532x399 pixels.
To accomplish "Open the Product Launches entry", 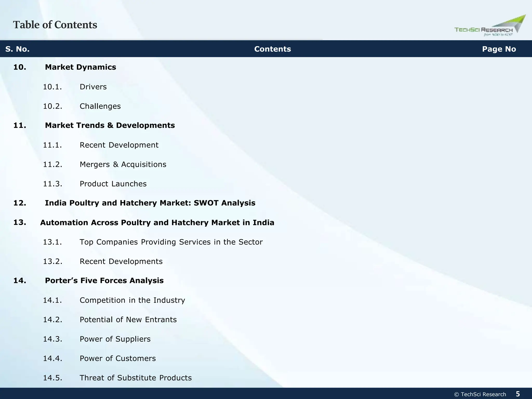I will [x=113, y=184].
